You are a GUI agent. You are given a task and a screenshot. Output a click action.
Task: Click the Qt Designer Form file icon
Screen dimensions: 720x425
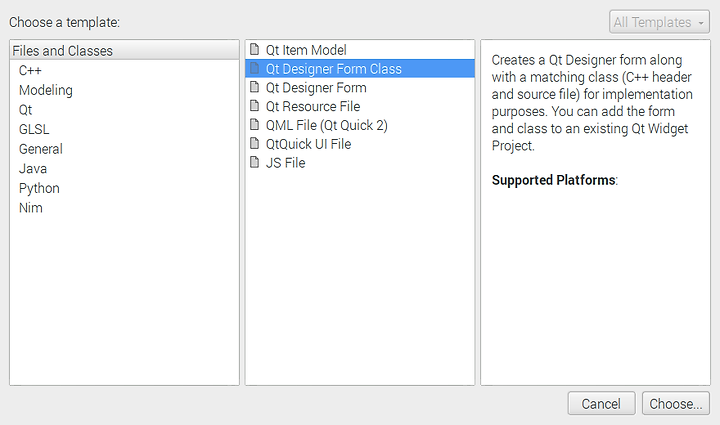pyautogui.click(x=254, y=87)
